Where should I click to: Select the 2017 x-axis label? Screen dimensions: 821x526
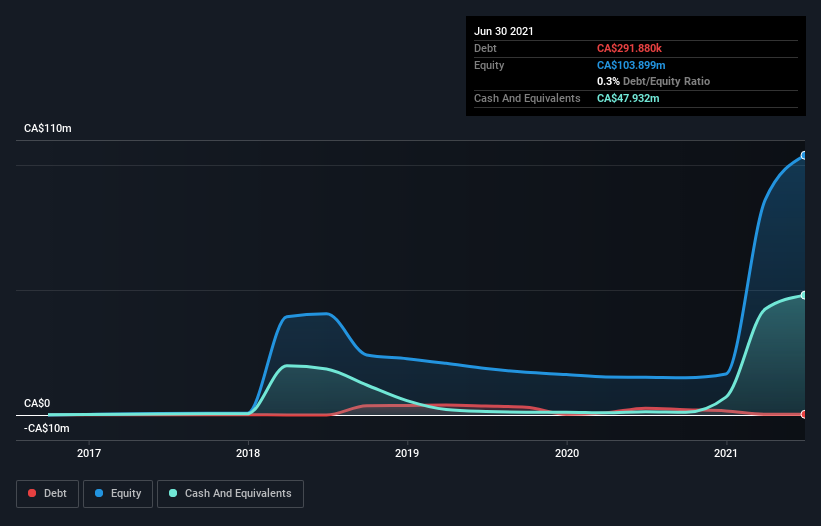click(89, 453)
